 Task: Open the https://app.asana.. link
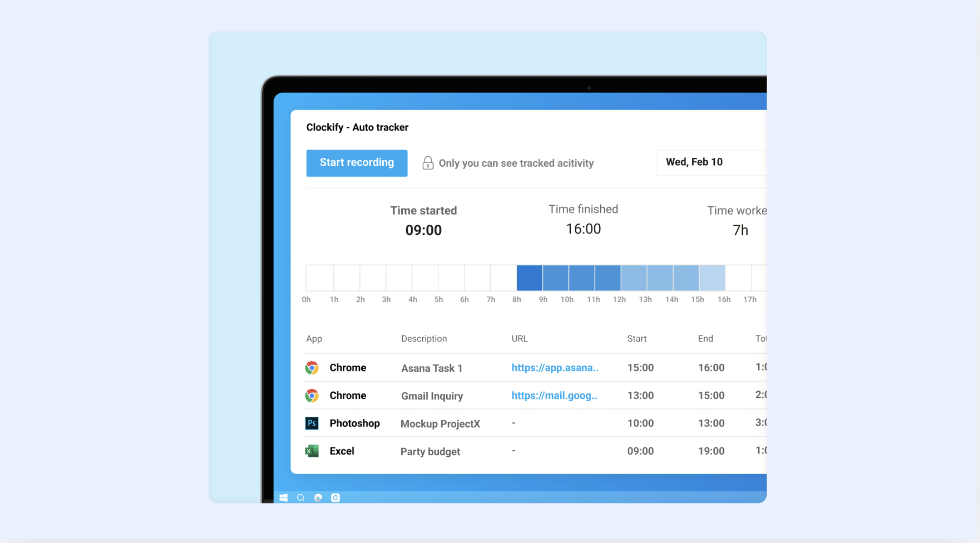click(x=555, y=368)
